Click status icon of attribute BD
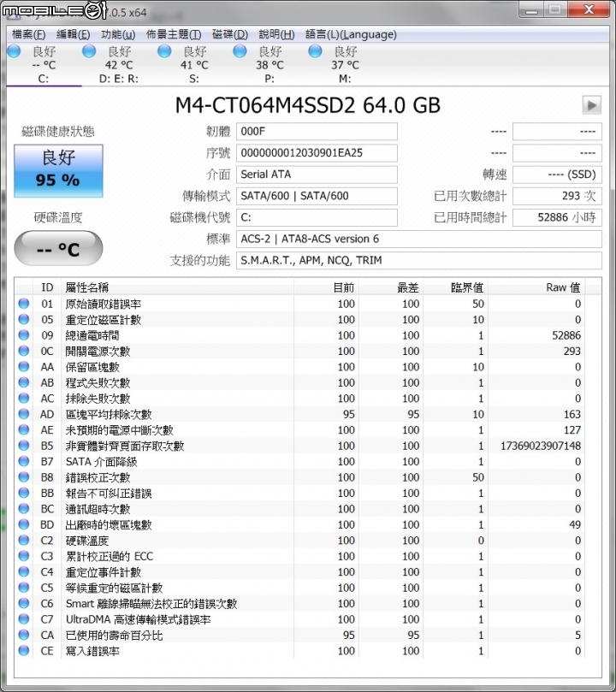The width and height of the screenshot is (616, 692). tap(24, 524)
